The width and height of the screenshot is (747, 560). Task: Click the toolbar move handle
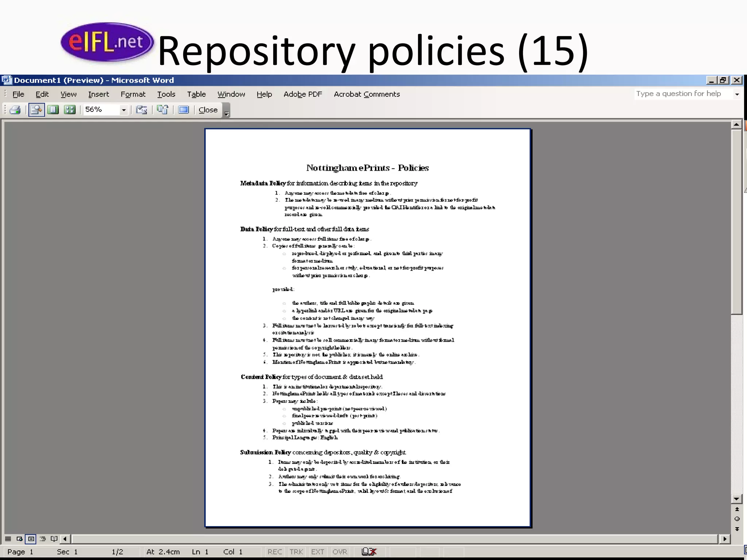(x=5, y=110)
